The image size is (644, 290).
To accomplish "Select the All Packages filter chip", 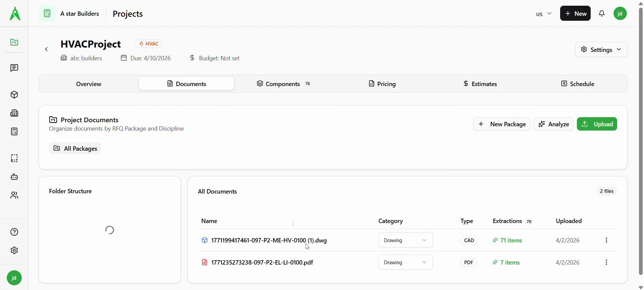I will 75,148.
